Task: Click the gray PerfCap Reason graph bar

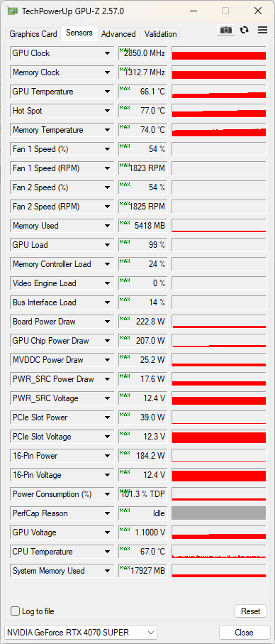Action: [218, 513]
